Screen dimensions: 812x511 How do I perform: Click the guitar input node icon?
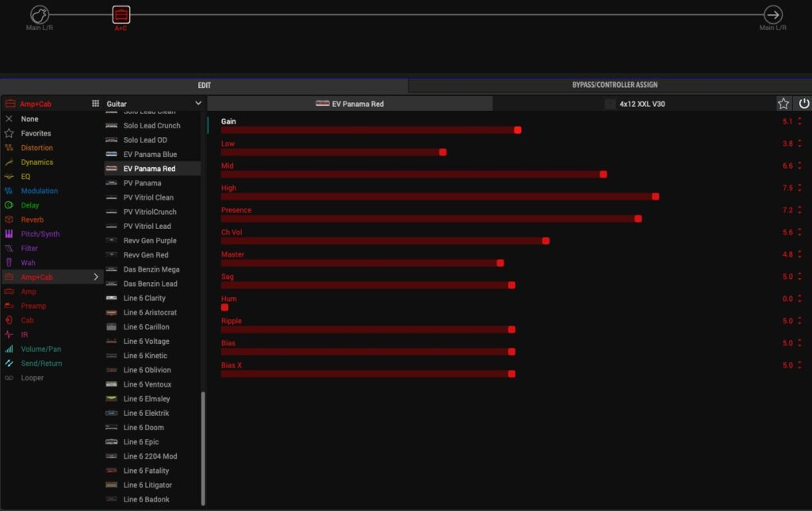pyautogui.click(x=40, y=14)
